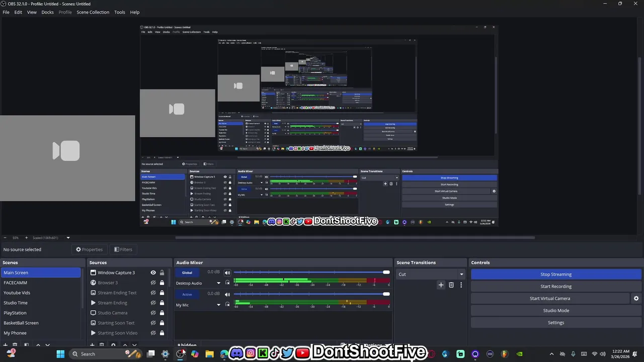Open taskbar clock showing 12:22 AM
The image size is (644, 362).
(x=620, y=354)
